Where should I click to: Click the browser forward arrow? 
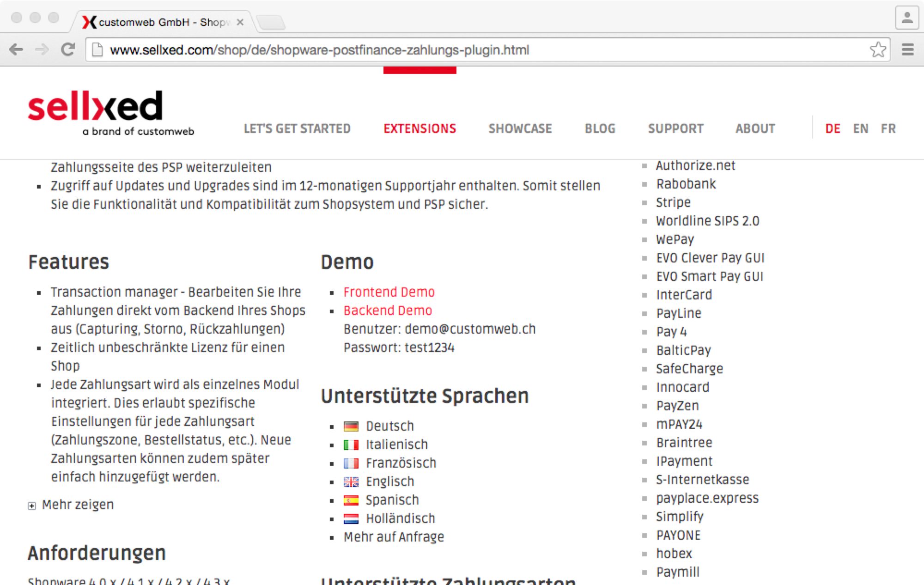pyautogui.click(x=42, y=49)
